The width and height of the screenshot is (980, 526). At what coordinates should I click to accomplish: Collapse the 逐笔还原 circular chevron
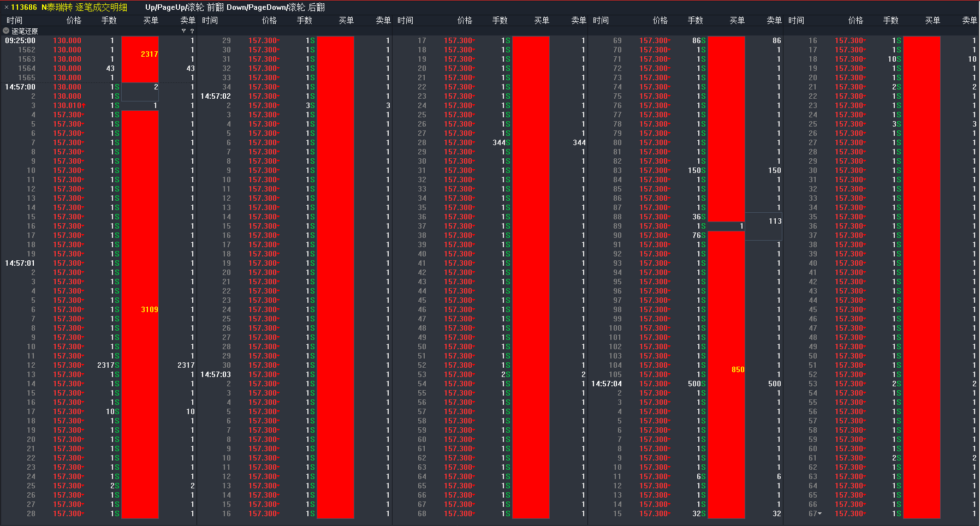6,31
